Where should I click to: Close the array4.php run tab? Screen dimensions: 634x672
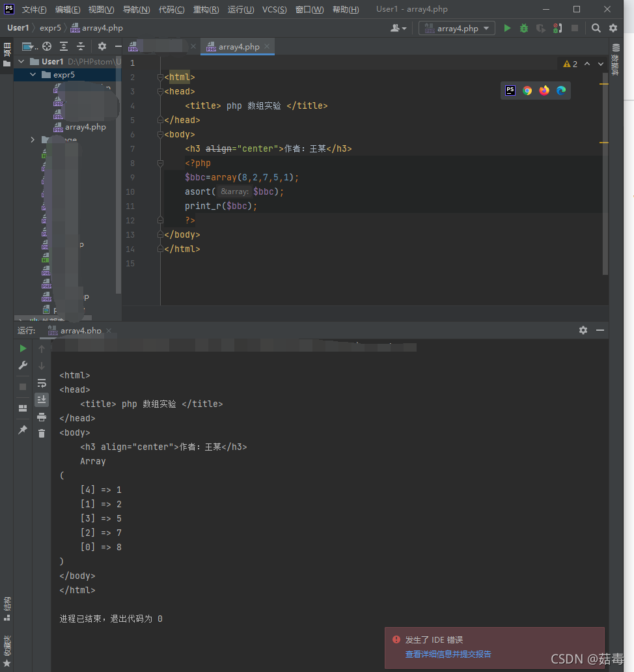[x=109, y=330]
